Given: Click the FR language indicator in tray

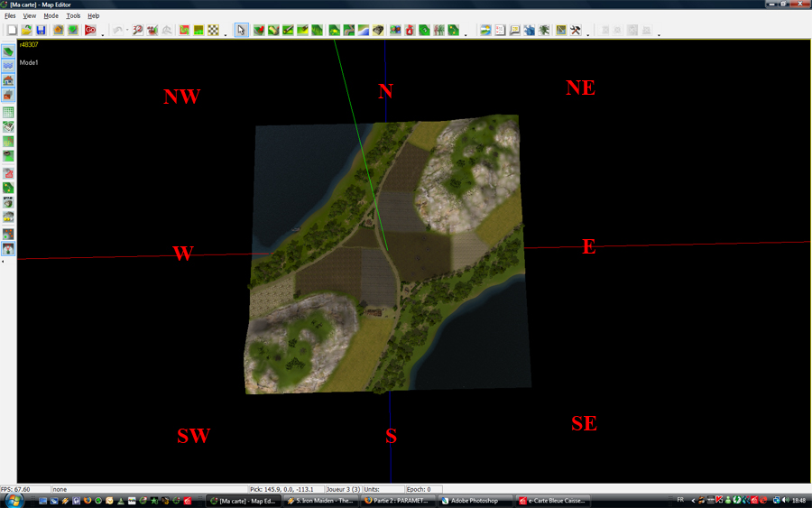Looking at the screenshot, I should coord(680,500).
